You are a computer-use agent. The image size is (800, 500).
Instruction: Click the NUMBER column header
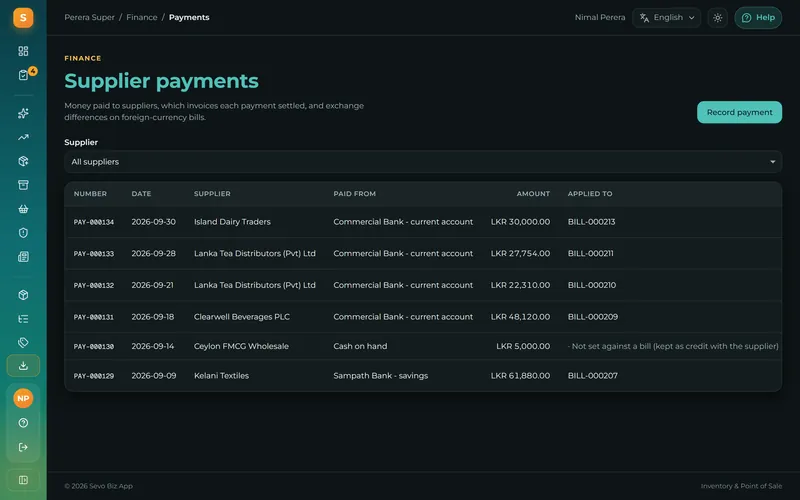90,194
